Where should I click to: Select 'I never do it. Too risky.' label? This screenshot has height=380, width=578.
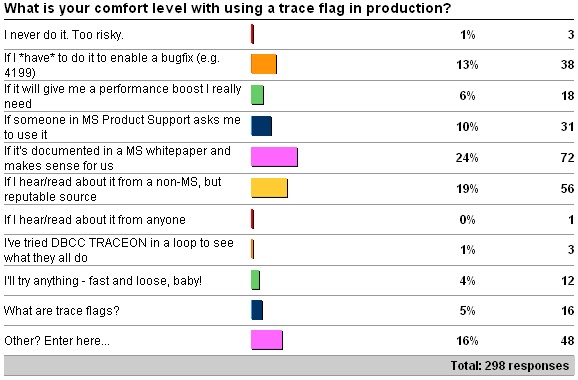coord(64,35)
